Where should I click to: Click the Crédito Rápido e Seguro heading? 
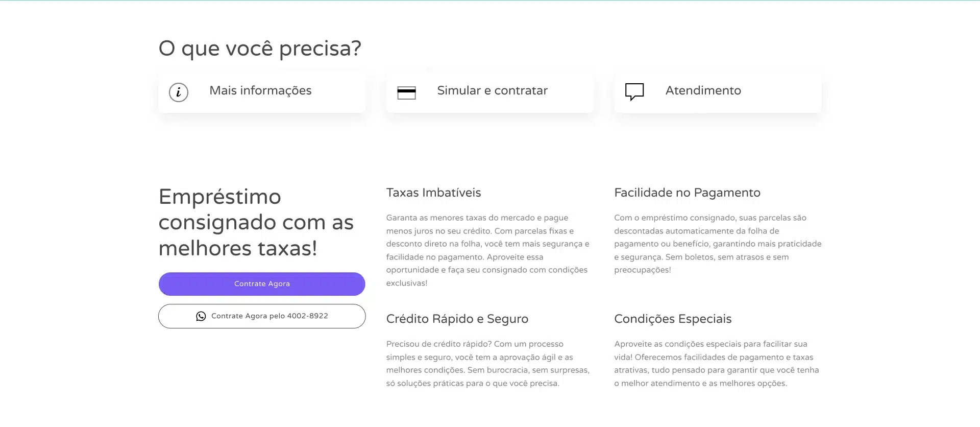[457, 319]
